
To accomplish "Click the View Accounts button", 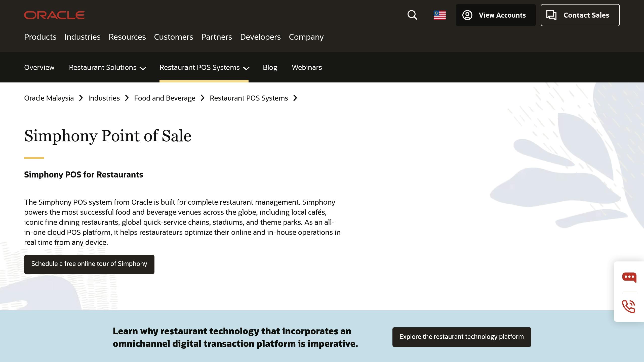I will click(496, 15).
